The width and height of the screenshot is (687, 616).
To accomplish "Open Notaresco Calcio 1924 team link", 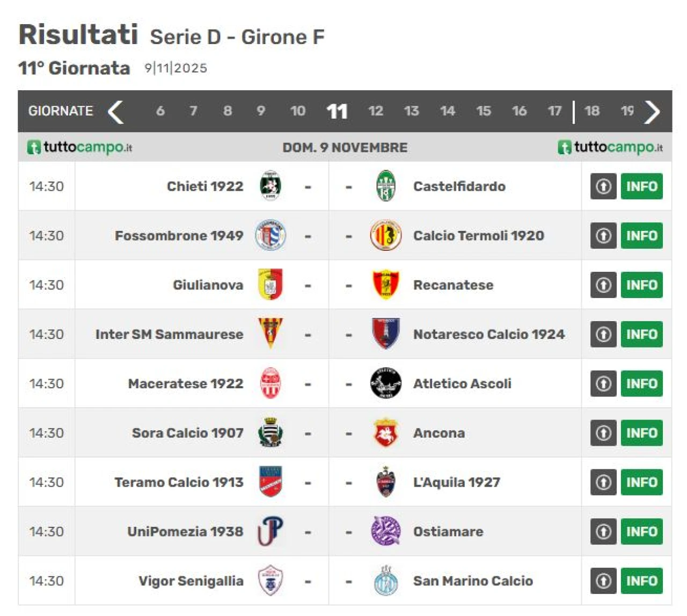I will tap(488, 334).
